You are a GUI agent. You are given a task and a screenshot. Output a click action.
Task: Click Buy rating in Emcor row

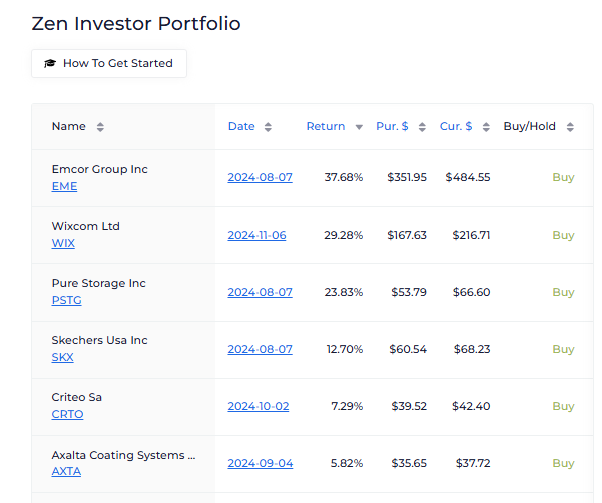click(x=563, y=177)
